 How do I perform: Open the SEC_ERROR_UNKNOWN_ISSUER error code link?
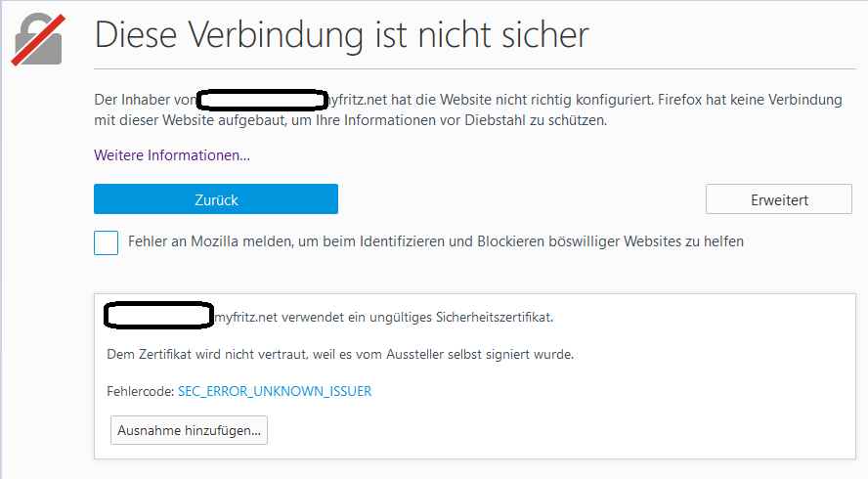tap(275, 391)
